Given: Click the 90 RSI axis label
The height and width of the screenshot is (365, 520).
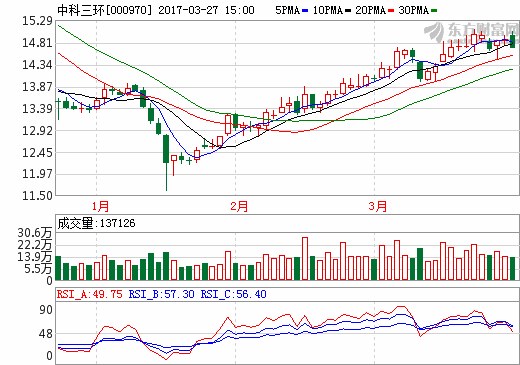Looking at the screenshot, I should click(x=46, y=310).
